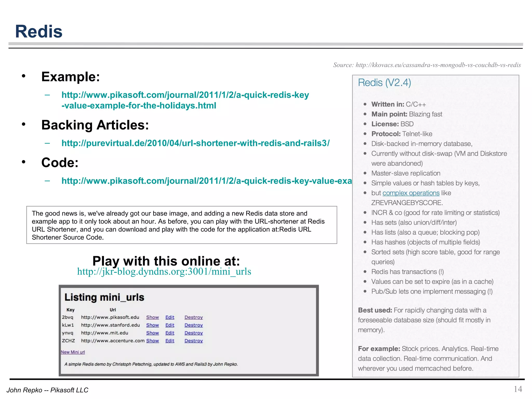The height and width of the screenshot is (399, 532).
Task: Open the purevirtual url-shortener article link
Action: 195,143
